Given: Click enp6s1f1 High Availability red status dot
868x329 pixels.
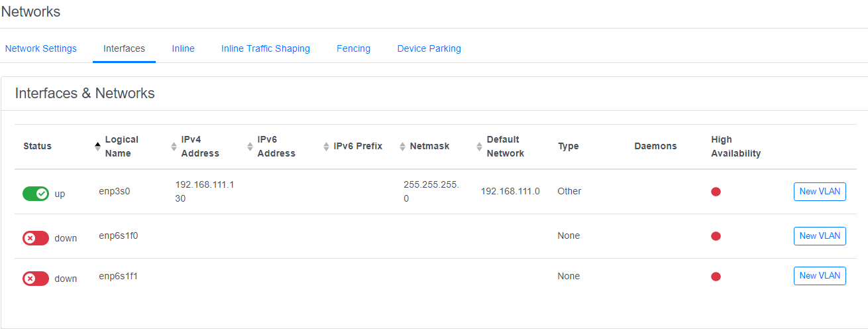Looking at the screenshot, I should pos(716,277).
